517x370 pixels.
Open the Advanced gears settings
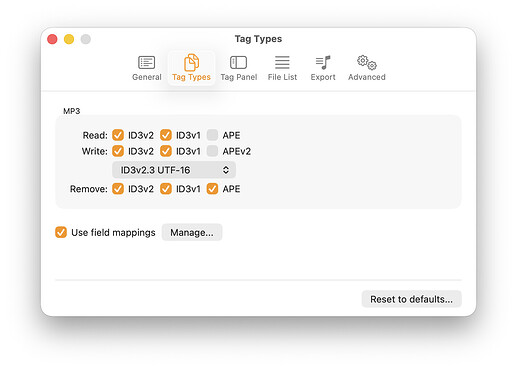tap(367, 68)
